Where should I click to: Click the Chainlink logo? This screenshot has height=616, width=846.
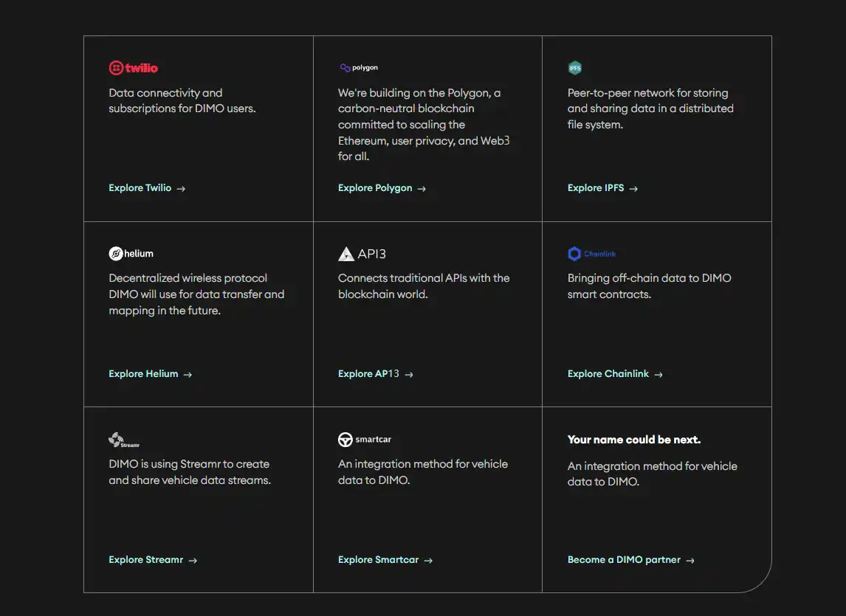pyautogui.click(x=592, y=254)
